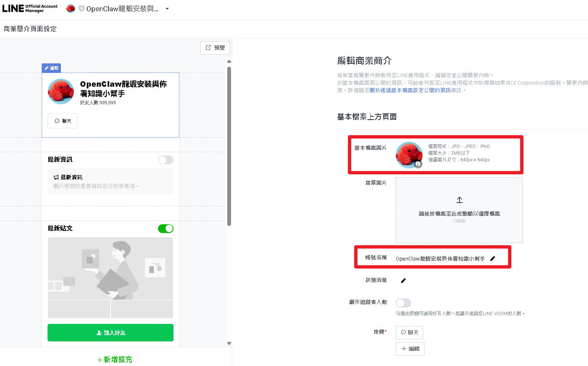Toggle the 顯示追蹤者人數 switch
Screen dimensions: 588x366
403,303
